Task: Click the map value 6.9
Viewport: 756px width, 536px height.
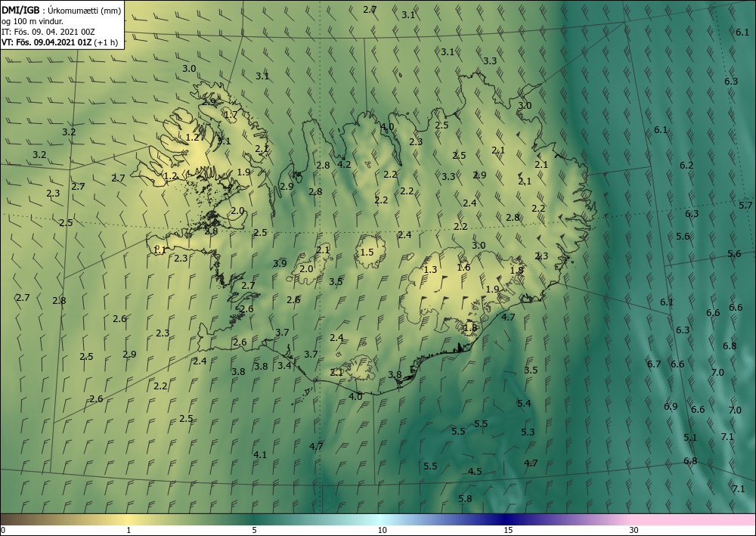Action: 671,406
